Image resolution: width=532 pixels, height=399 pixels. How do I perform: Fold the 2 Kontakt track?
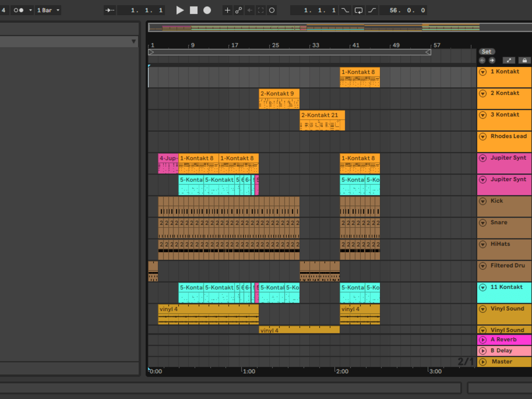coord(483,93)
